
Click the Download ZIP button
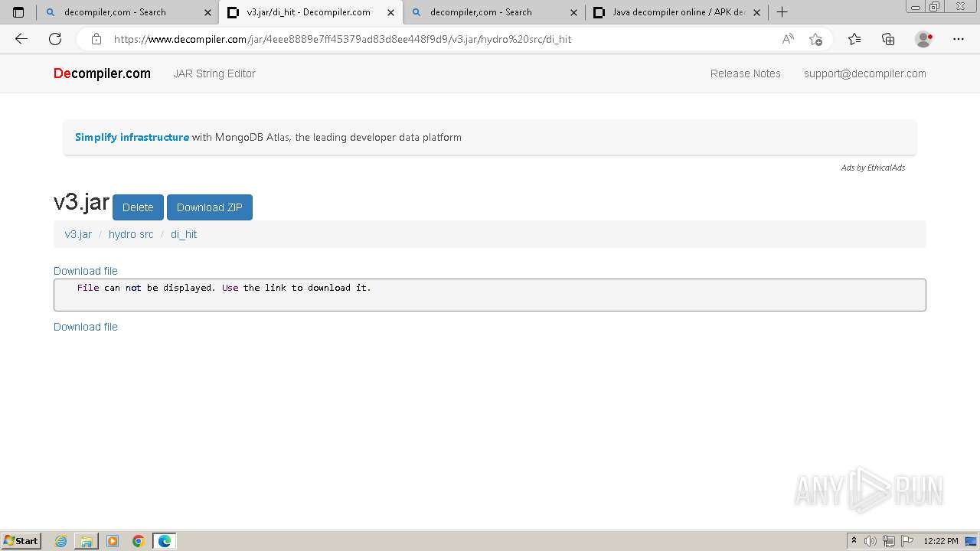point(209,207)
